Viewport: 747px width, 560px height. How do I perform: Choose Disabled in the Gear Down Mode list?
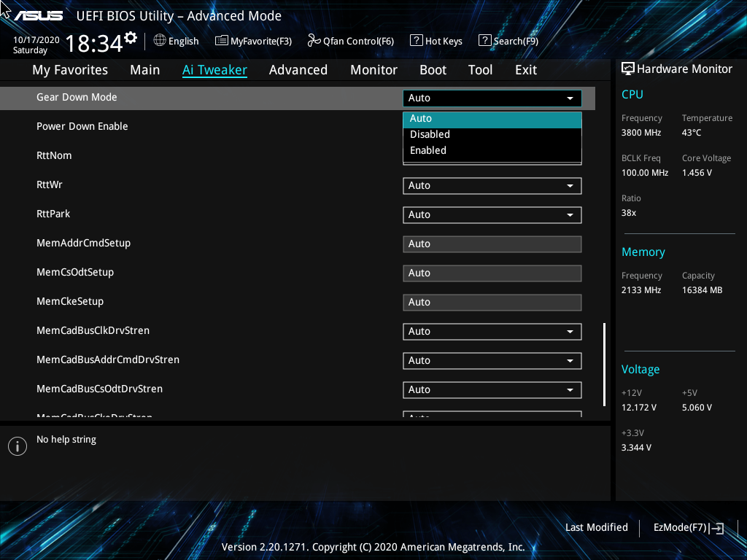point(492,134)
